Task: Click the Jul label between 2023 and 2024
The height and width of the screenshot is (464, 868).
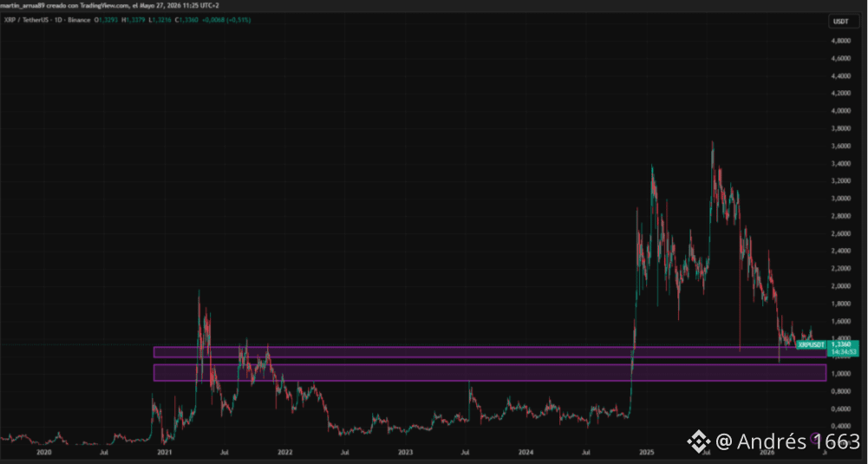Action: click(x=465, y=453)
